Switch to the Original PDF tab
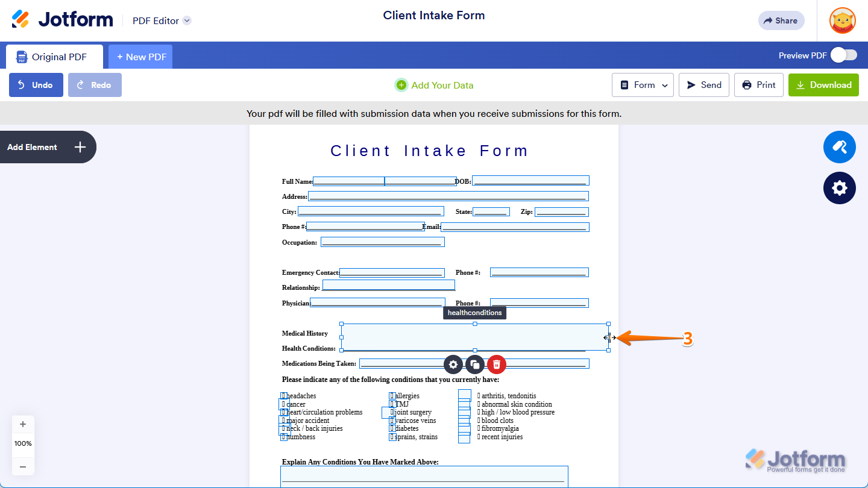868x488 pixels. click(x=54, y=56)
